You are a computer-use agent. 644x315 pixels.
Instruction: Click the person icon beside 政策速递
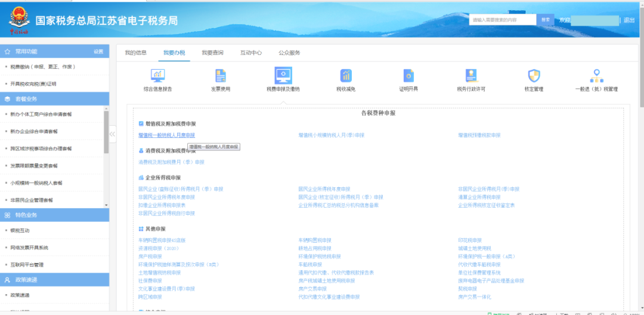coord(7,280)
